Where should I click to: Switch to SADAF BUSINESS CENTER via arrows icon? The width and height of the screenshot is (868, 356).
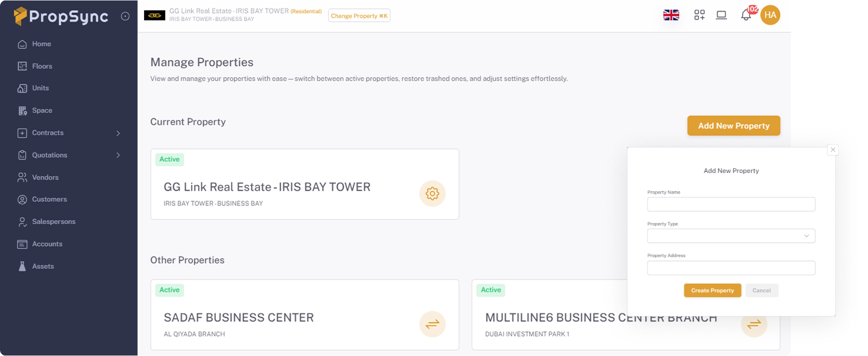click(432, 324)
